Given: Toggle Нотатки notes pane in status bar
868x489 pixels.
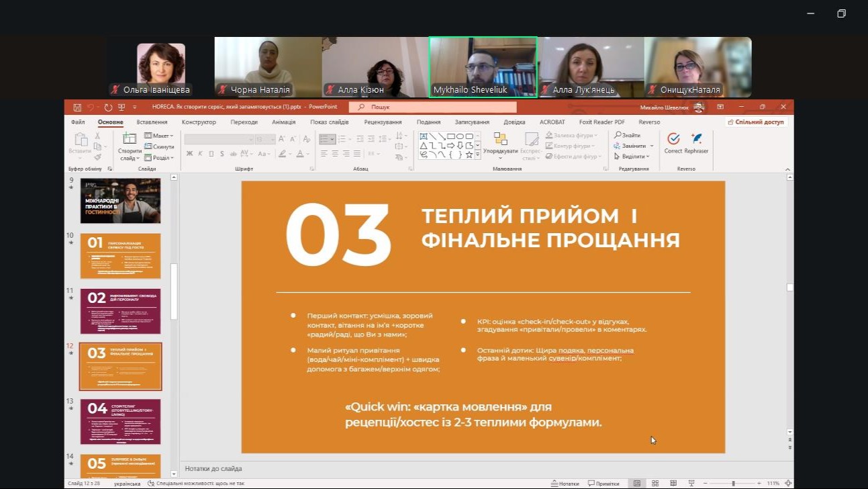Looking at the screenshot, I should (x=564, y=484).
